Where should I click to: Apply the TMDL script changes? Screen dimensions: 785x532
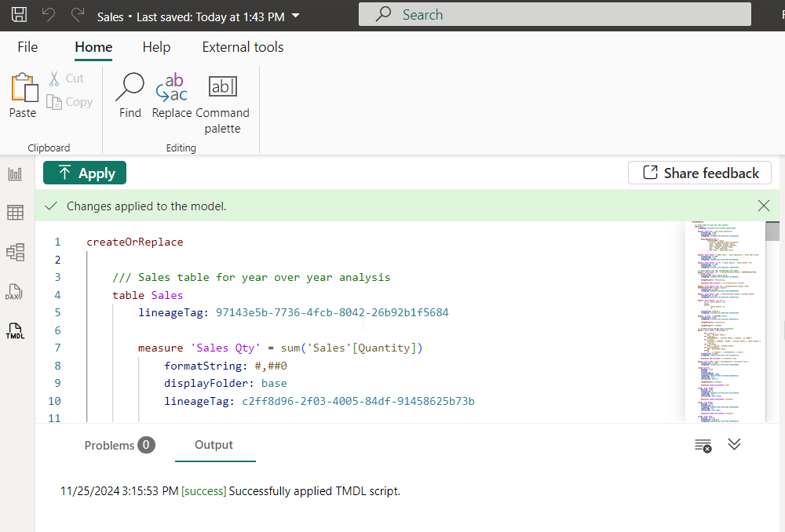[x=85, y=173]
